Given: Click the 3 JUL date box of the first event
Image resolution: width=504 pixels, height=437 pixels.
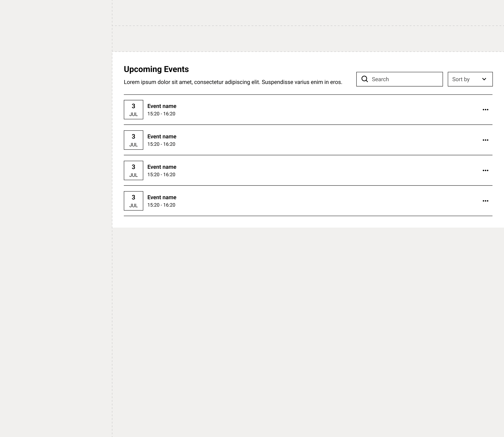Looking at the screenshot, I should coord(133,110).
